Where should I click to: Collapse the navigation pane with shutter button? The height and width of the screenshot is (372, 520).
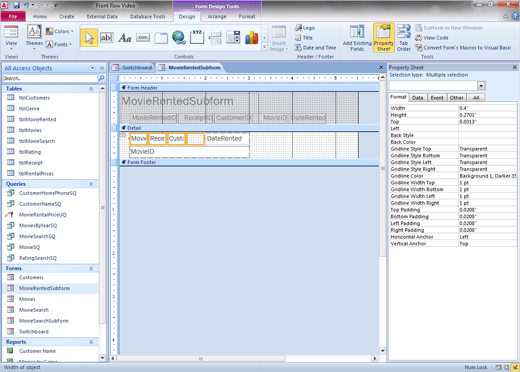point(102,68)
